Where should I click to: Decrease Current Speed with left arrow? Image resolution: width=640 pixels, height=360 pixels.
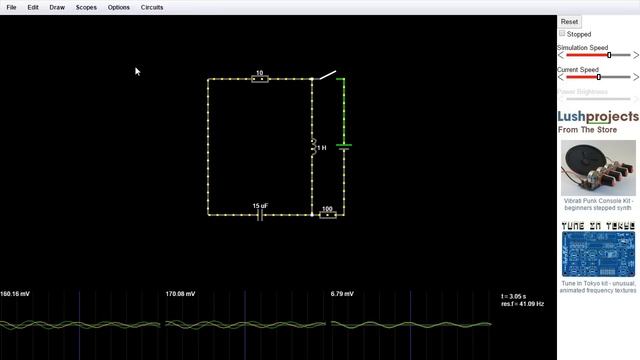pyautogui.click(x=561, y=77)
